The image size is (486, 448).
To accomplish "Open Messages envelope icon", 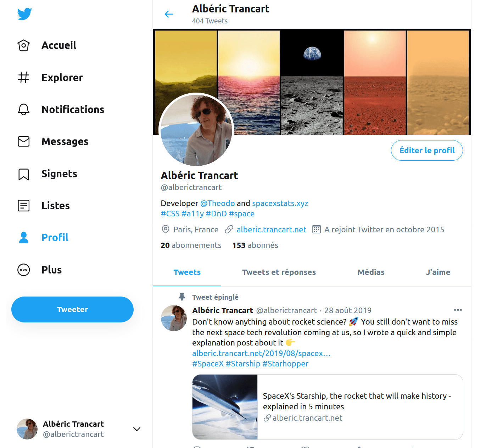I will 24,142.
